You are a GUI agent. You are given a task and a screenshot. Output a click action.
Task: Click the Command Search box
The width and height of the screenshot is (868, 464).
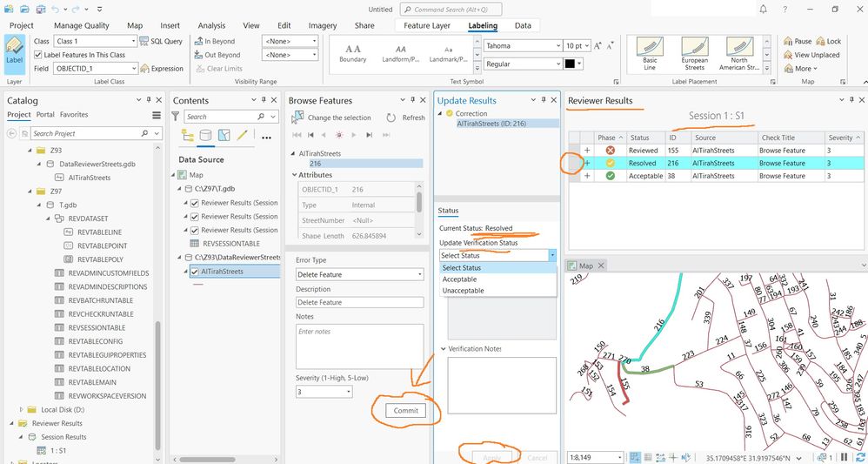(x=451, y=10)
